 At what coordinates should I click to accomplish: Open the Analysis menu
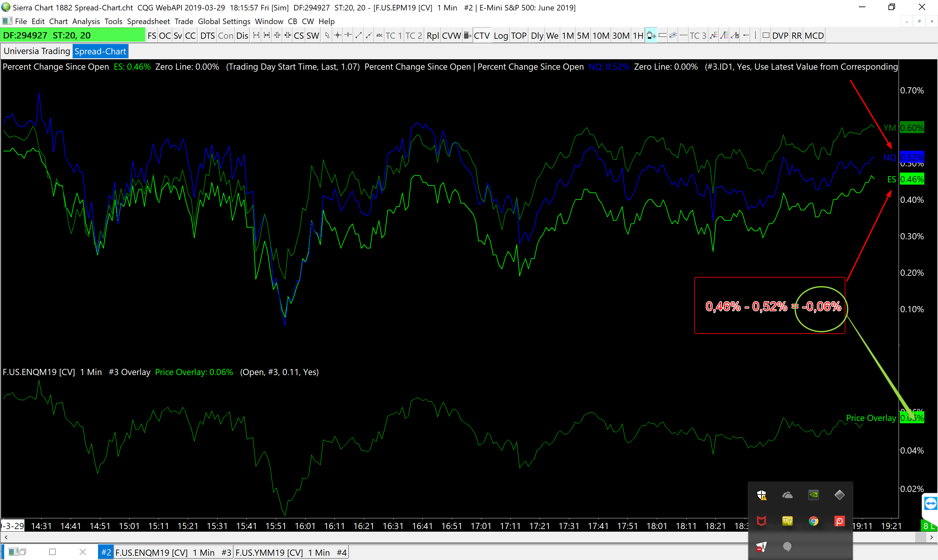coord(86,21)
